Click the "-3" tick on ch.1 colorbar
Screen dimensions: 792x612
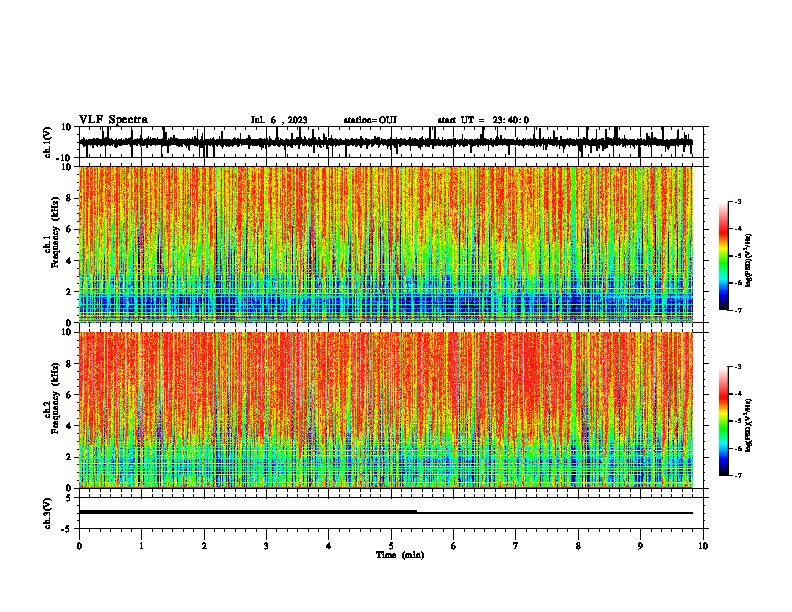(x=738, y=202)
